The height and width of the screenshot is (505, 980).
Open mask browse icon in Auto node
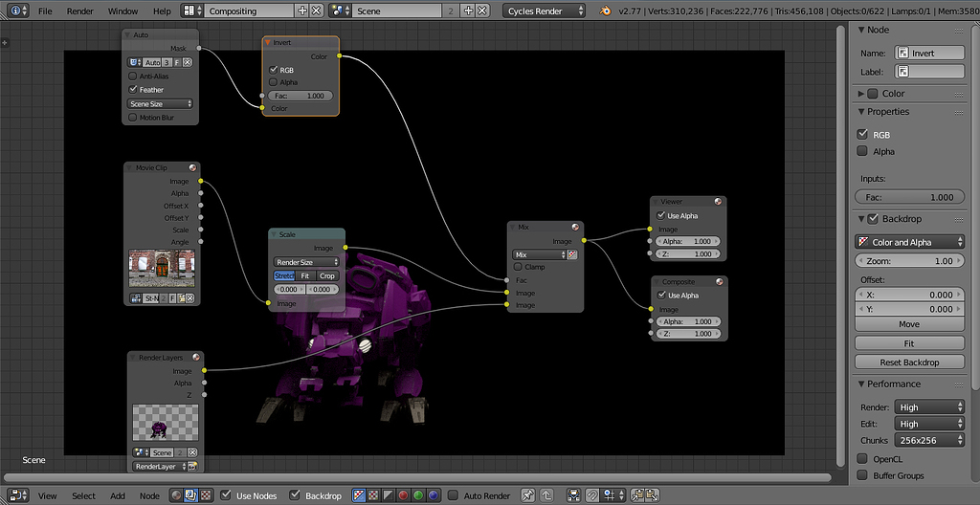[134, 62]
